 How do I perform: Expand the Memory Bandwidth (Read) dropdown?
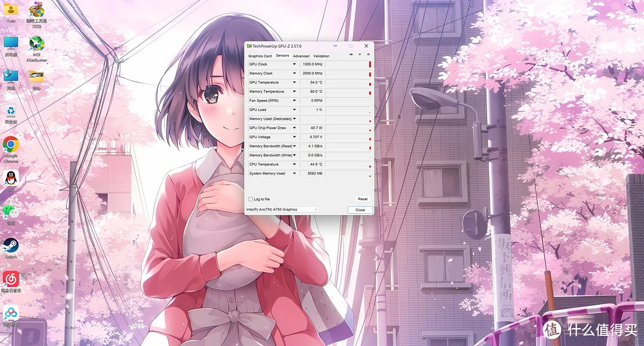click(294, 146)
